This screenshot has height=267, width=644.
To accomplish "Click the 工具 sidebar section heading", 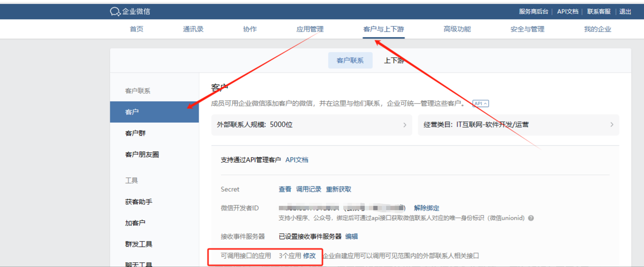I will click(x=132, y=180).
